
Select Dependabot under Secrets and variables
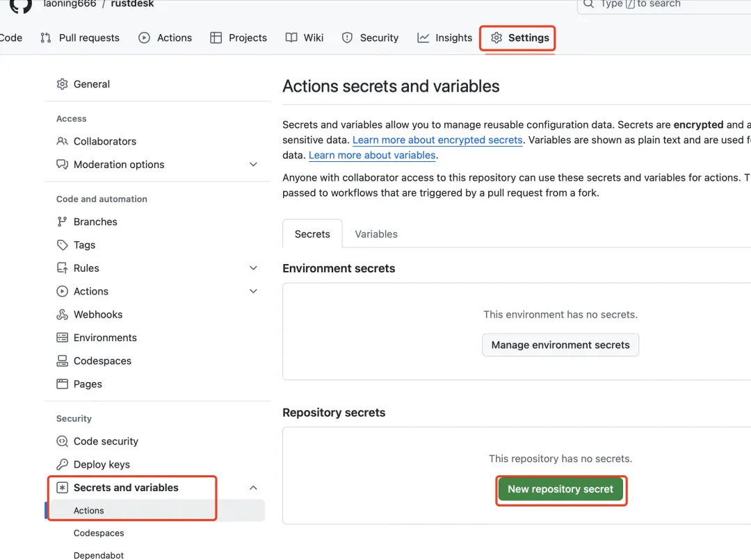(99, 554)
